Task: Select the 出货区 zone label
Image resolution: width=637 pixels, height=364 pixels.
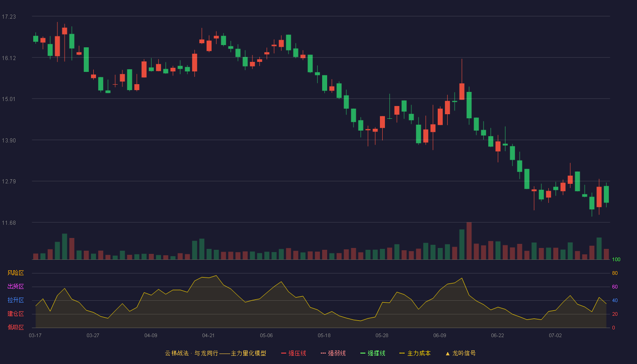Action: 15,287
